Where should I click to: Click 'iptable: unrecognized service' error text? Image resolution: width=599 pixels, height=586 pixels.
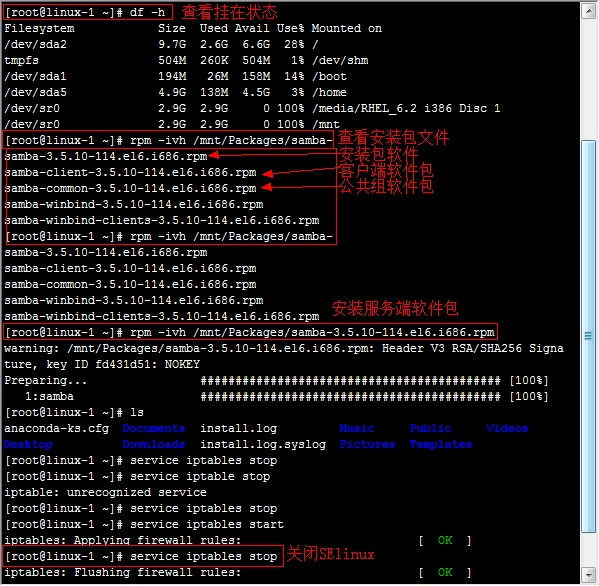coord(105,493)
